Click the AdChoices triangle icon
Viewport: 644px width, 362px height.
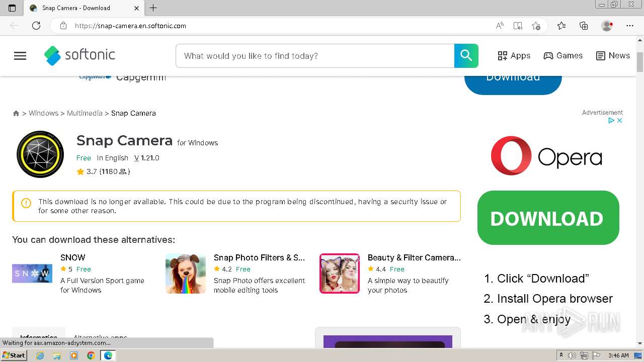point(611,121)
